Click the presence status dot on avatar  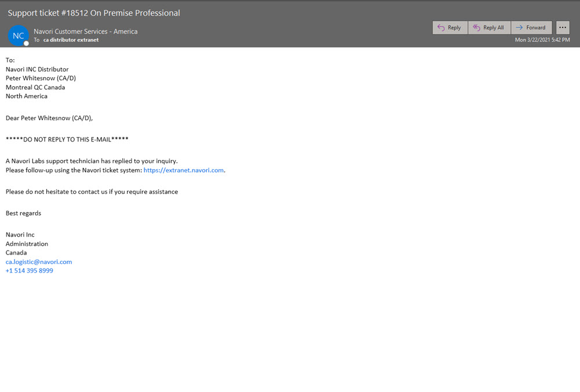coord(26,43)
